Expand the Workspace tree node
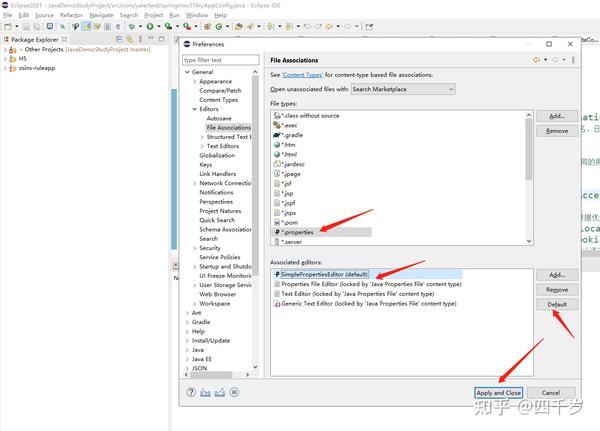Viewport: 600px width, 431px height. pyautogui.click(x=195, y=304)
